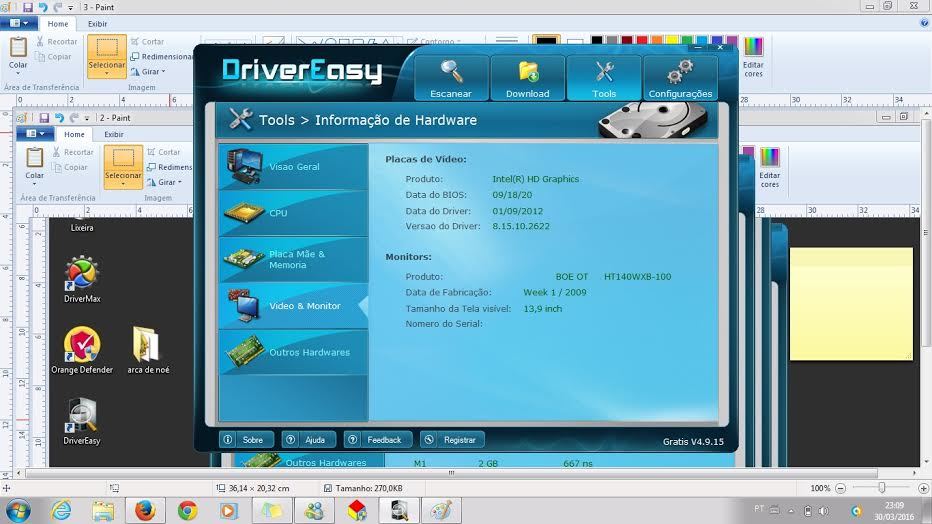Click the Registrar button in DriverEasy

pyautogui.click(x=452, y=440)
